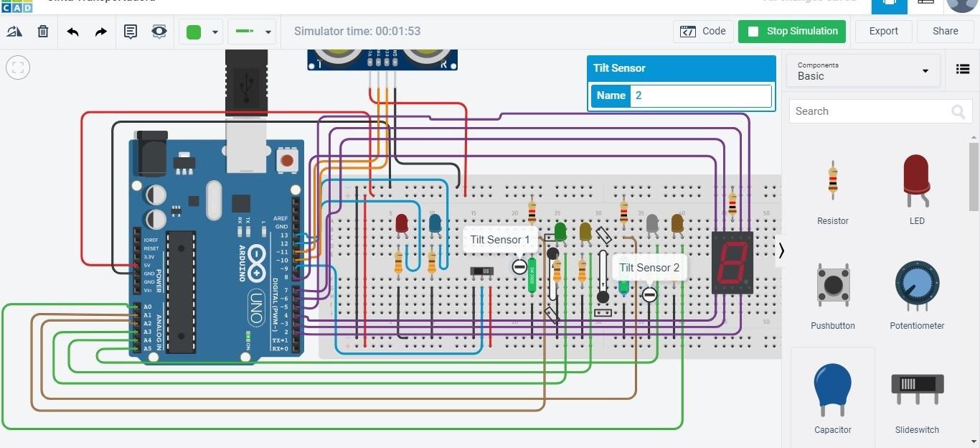Toggle annotation visibility with the eye icon
The image size is (980, 448).
click(159, 31)
